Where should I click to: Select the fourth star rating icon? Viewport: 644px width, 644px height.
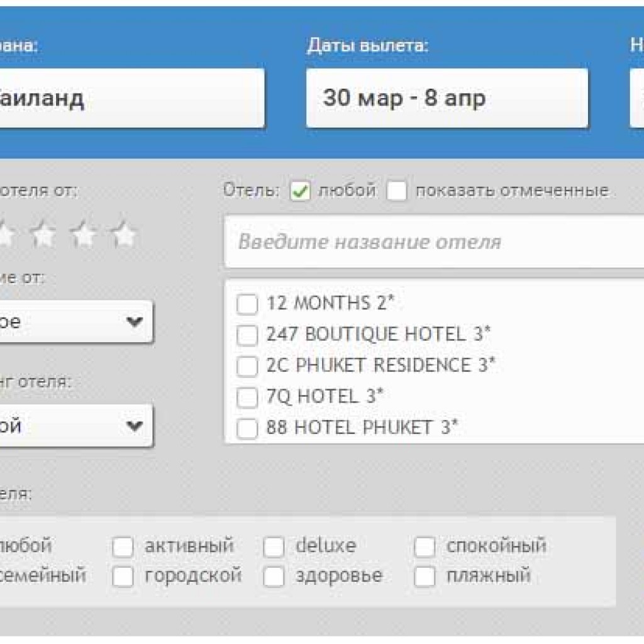pyautogui.click(x=124, y=234)
